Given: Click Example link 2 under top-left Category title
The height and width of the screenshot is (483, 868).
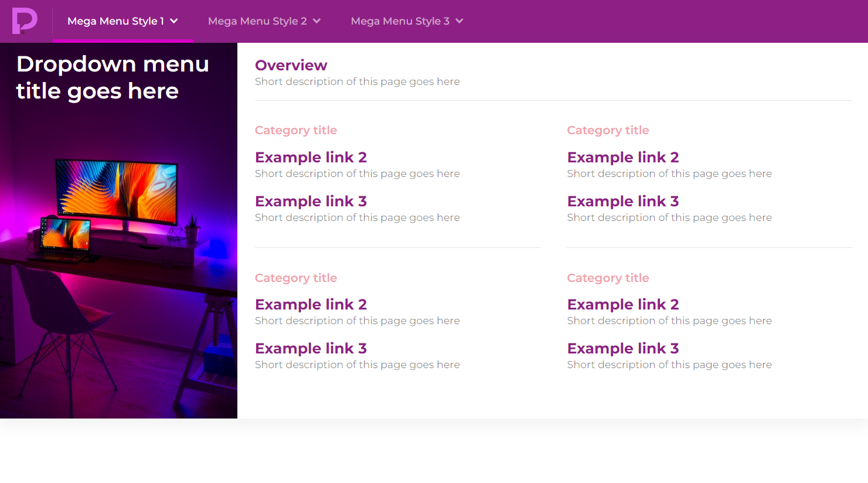Looking at the screenshot, I should click(311, 157).
